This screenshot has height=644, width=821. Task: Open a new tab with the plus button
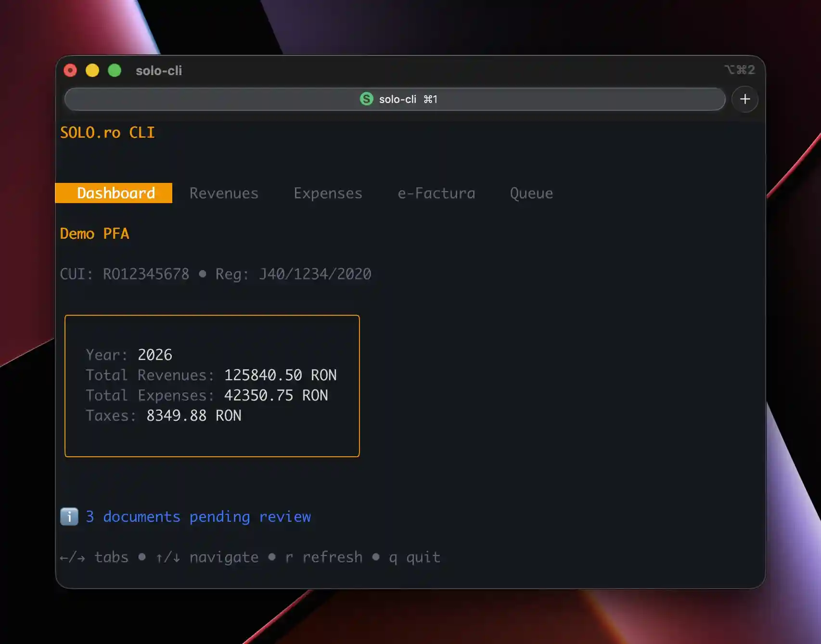[x=744, y=99]
